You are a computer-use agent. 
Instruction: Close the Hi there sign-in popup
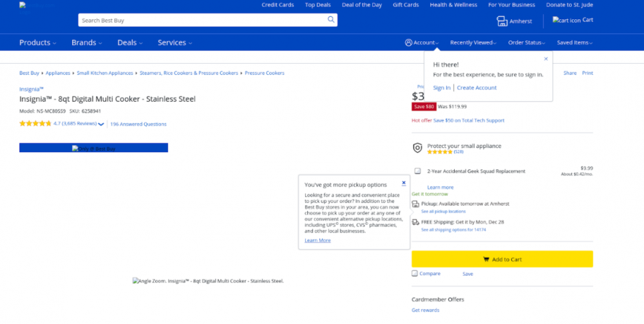click(546, 59)
